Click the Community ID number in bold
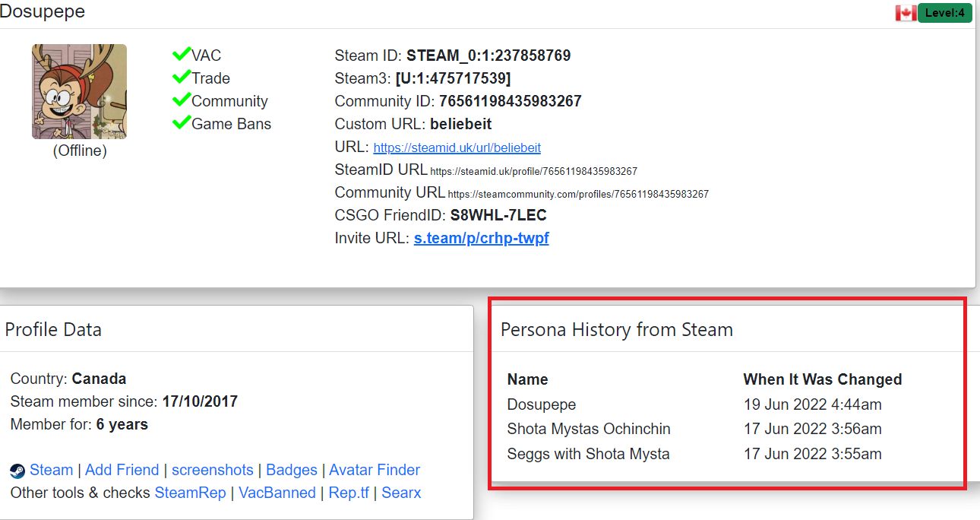 point(511,101)
